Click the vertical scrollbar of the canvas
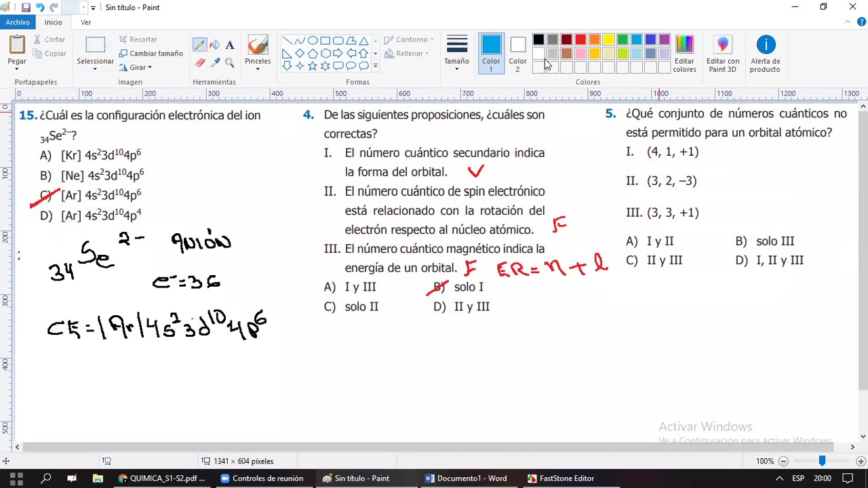 863,251
